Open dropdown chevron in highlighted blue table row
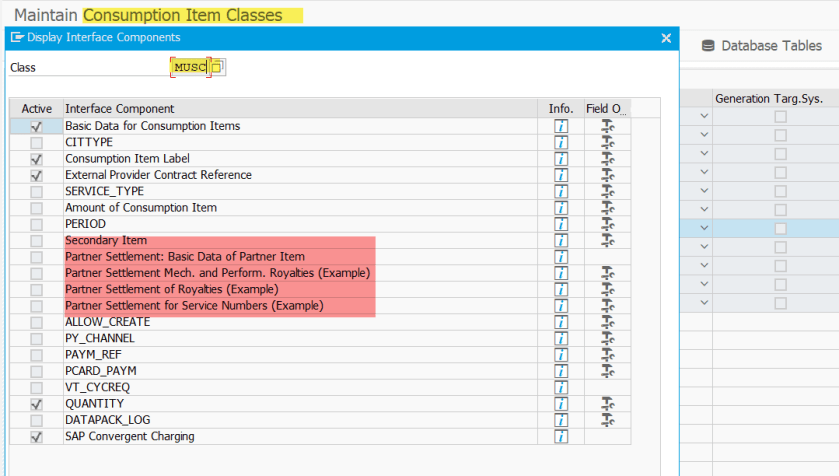The width and height of the screenshot is (839, 476). 704,228
